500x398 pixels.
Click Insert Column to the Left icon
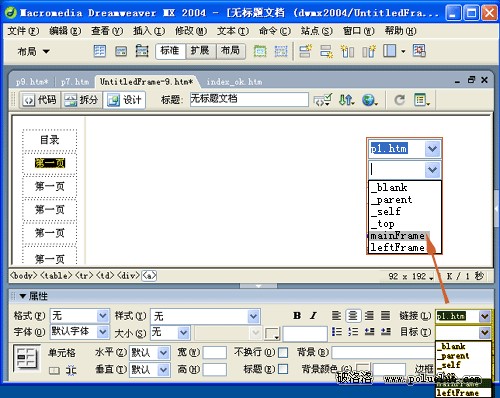347,51
